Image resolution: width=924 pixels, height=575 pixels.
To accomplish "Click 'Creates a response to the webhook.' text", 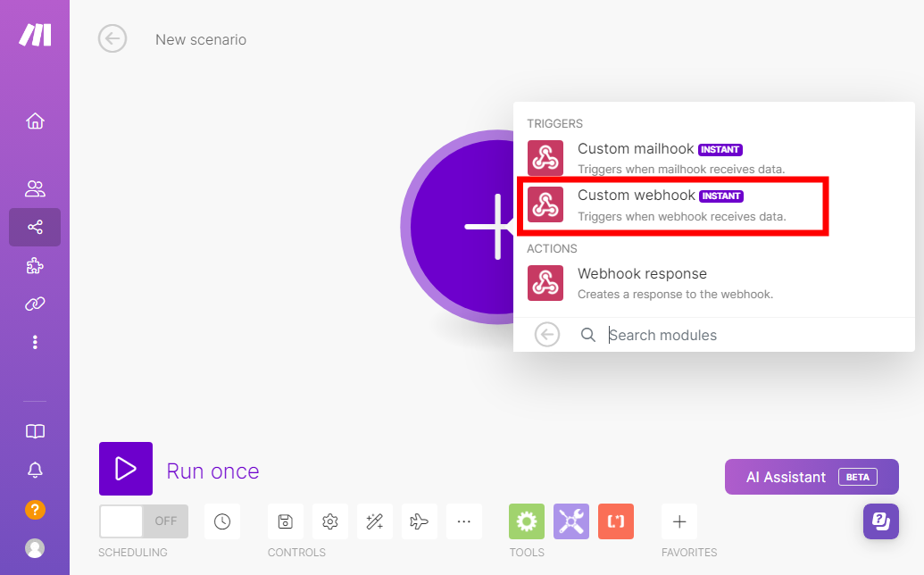I will (x=675, y=295).
